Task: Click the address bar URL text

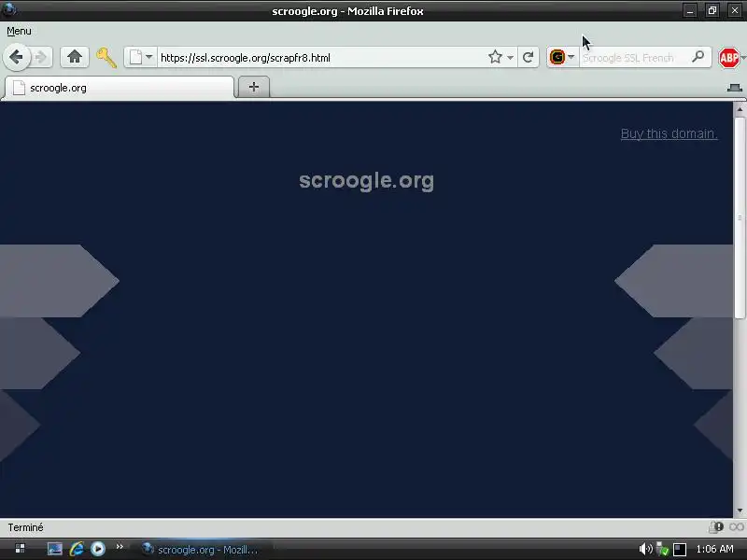Action: [x=246, y=58]
